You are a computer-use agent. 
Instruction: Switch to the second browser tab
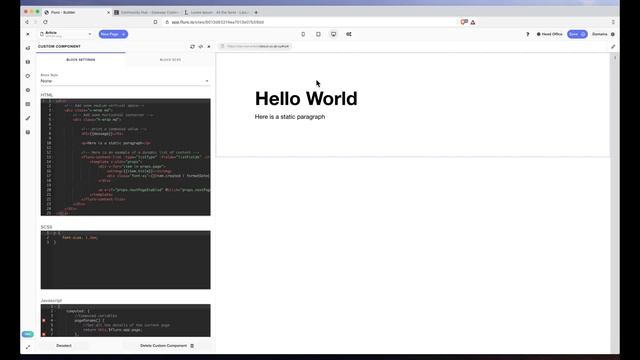click(x=147, y=12)
